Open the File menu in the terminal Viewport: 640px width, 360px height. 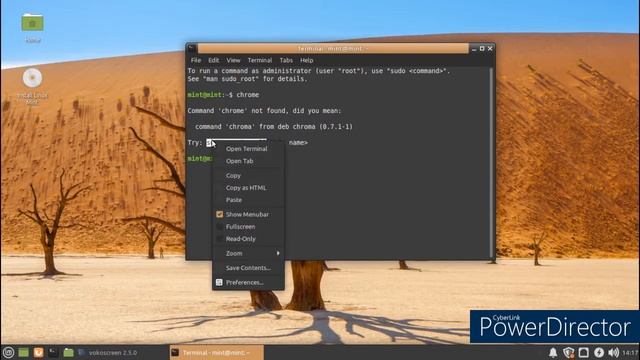click(196, 60)
